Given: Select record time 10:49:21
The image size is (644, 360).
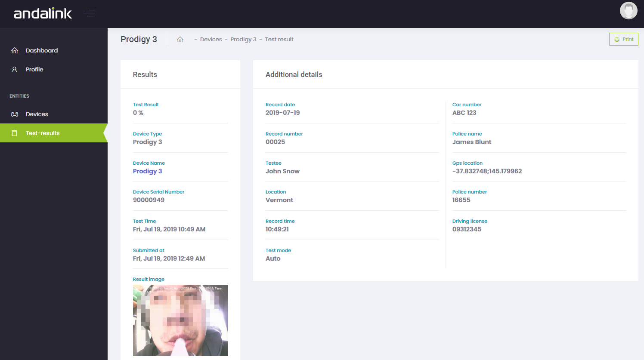Looking at the screenshot, I should 277,229.
